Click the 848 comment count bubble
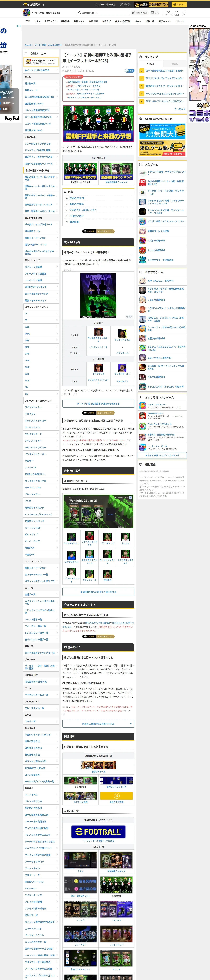210x980 pixels. point(130,71)
